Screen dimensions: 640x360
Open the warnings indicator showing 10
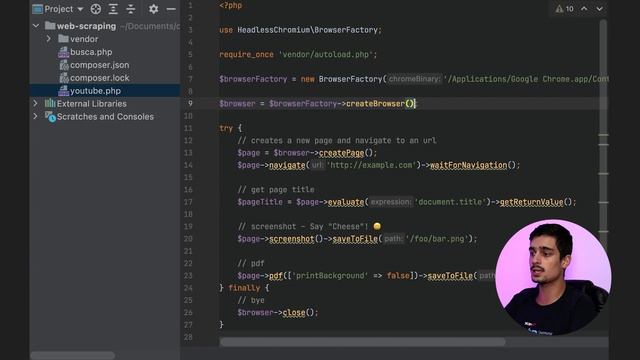564,9
